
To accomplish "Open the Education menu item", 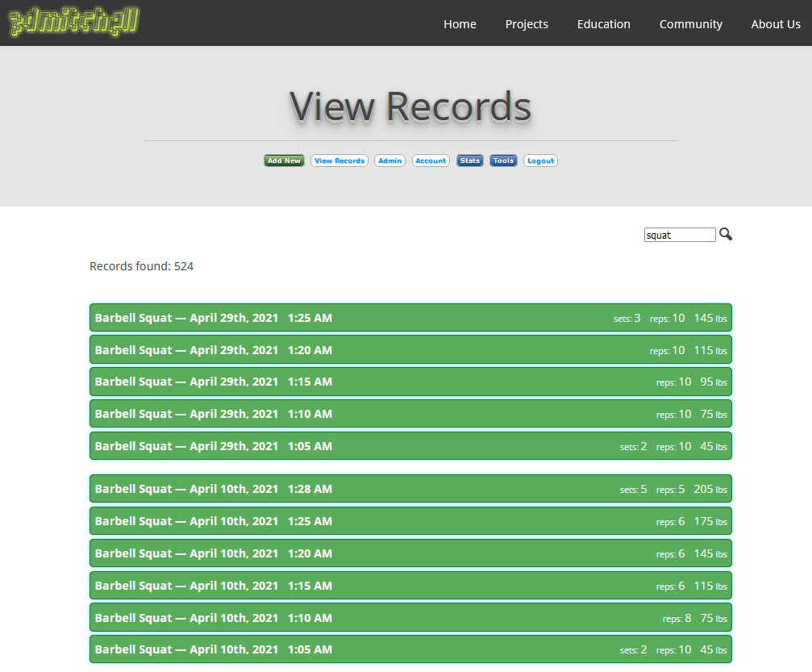I will click(x=603, y=24).
